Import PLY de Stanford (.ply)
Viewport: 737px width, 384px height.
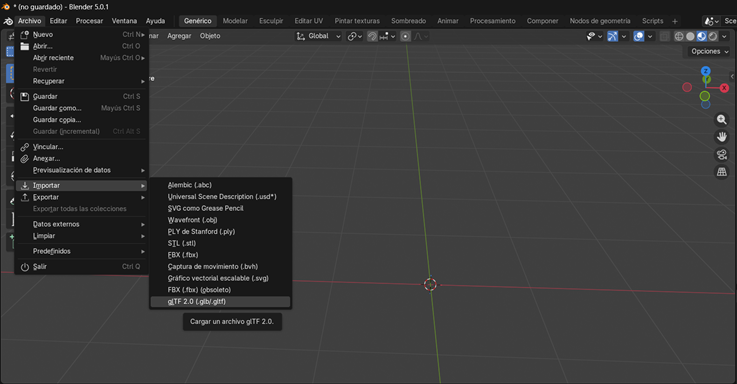click(x=220, y=232)
